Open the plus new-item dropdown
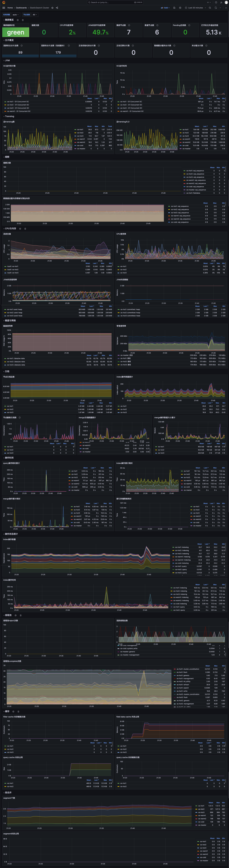 click(209, 2)
